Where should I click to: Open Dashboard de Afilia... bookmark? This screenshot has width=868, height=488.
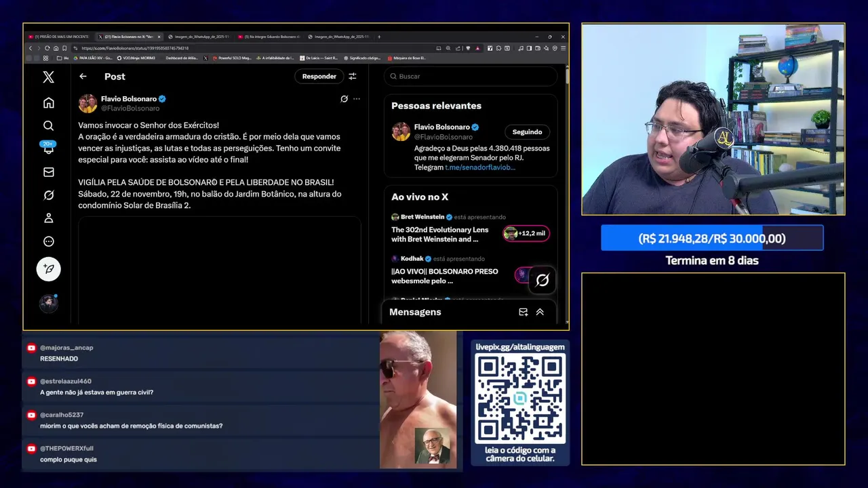182,58
